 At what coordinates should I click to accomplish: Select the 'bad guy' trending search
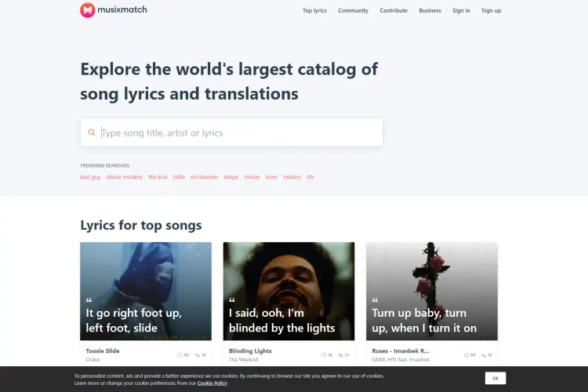(90, 177)
